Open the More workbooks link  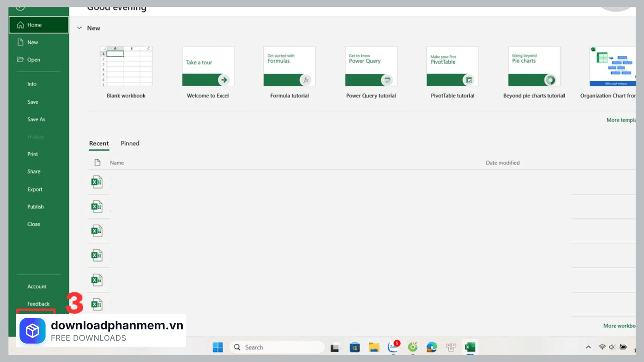[x=619, y=326]
